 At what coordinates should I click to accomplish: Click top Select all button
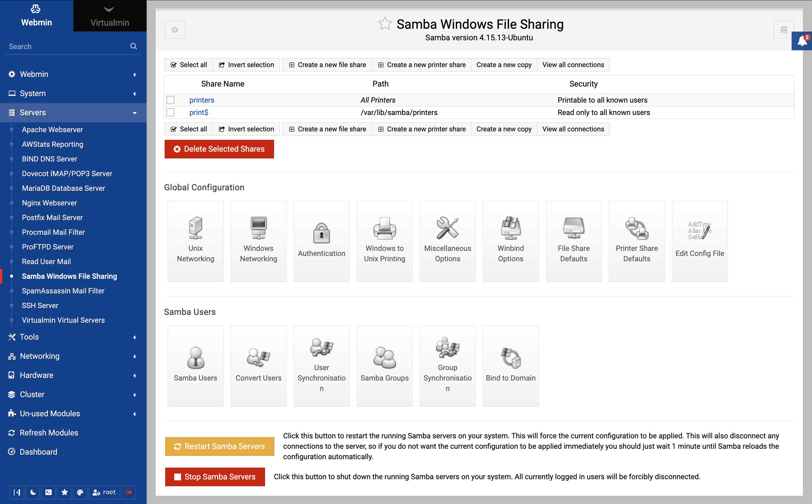189,65
